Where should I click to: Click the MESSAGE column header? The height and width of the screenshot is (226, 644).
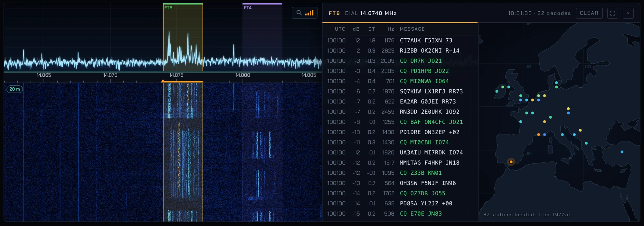(x=412, y=29)
